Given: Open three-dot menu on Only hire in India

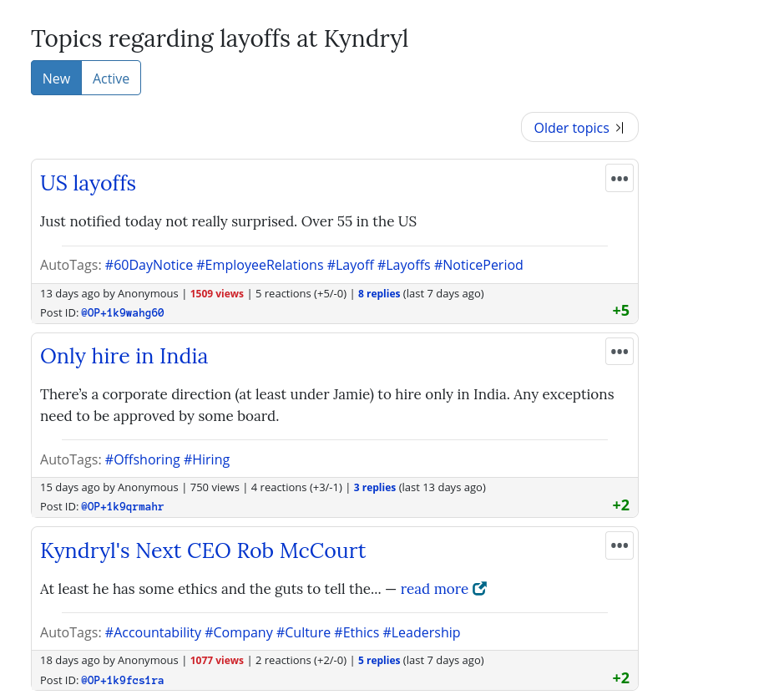Looking at the screenshot, I should pyautogui.click(x=619, y=352).
